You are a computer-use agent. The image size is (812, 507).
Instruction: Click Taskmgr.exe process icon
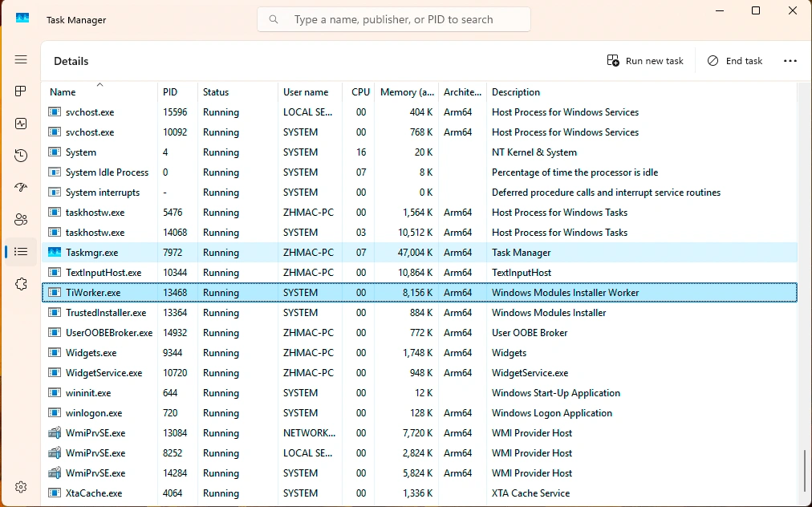(x=55, y=253)
